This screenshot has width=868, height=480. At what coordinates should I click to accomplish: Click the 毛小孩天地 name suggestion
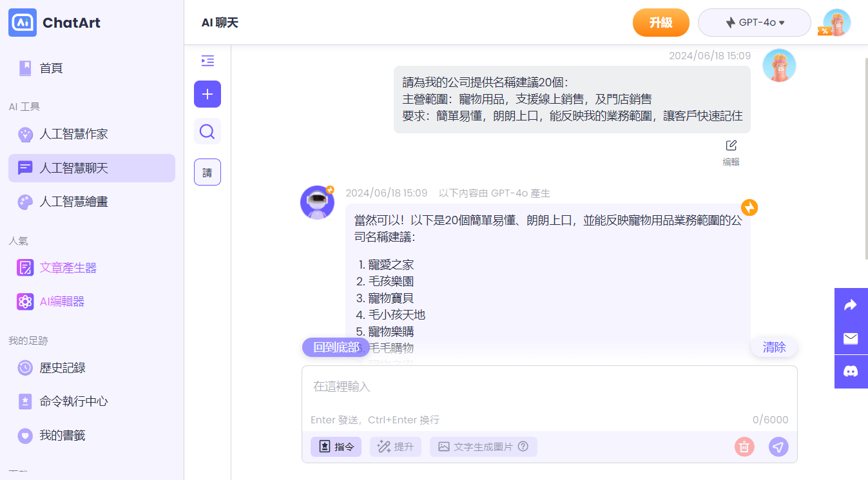[x=396, y=315]
